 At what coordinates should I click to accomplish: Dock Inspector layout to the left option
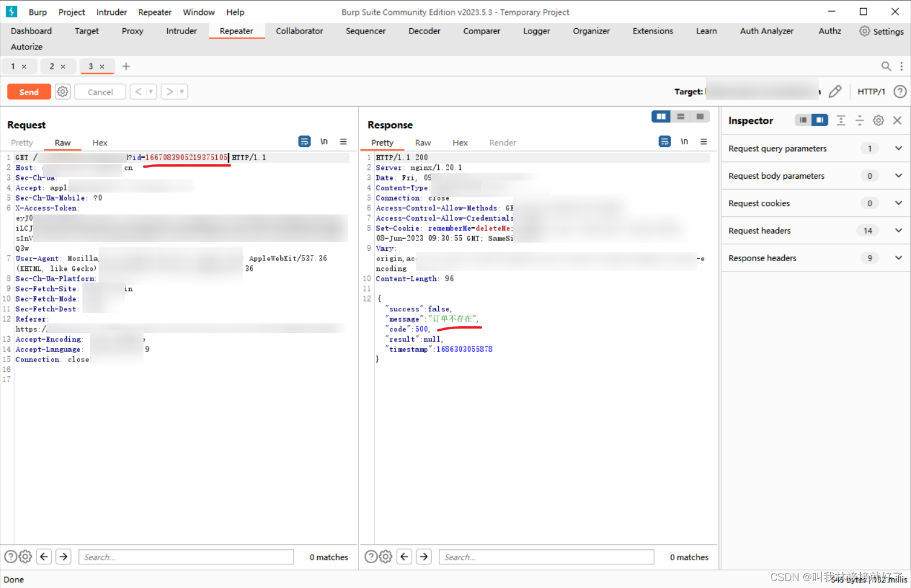[803, 120]
